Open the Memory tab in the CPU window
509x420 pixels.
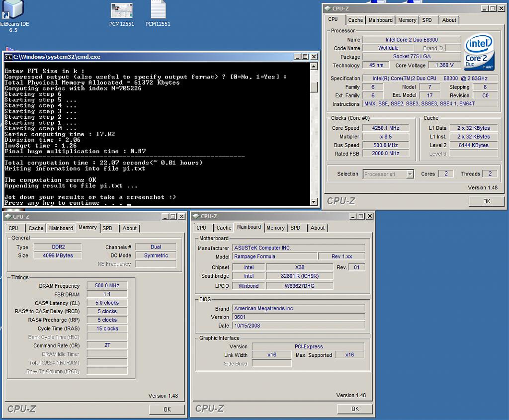(407, 20)
